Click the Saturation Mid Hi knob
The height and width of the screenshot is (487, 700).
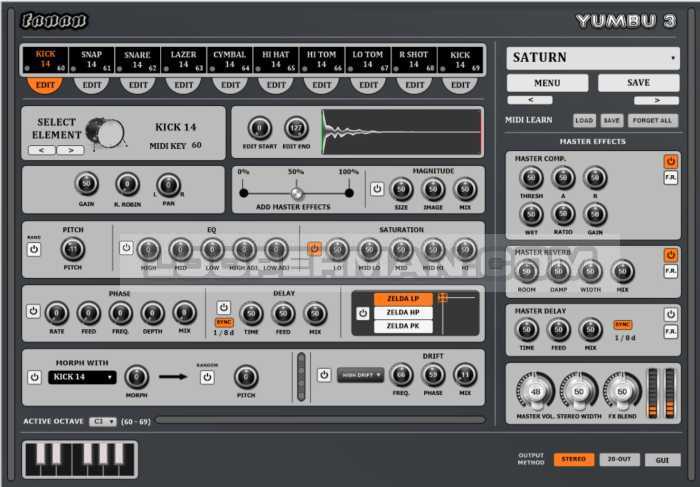pos(433,250)
